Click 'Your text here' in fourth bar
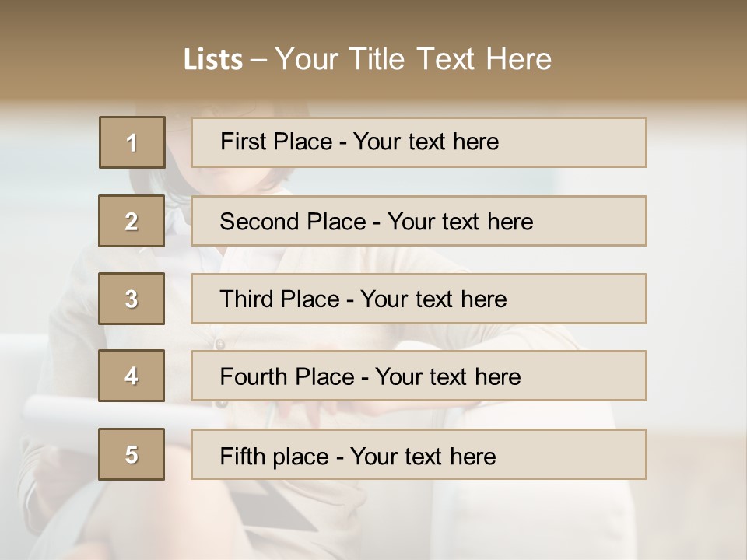 pos(447,377)
